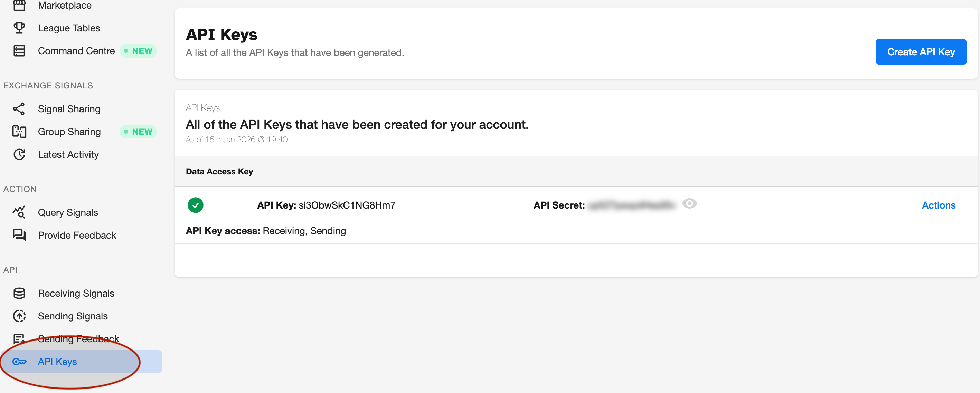This screenshot has height=393, width=980.
Task: Open the Marketplace menu item
Action: (x=65, y=5)
